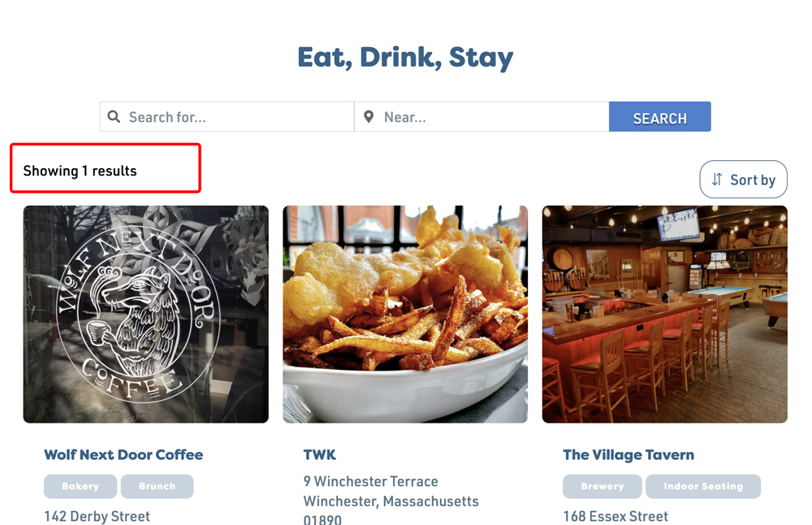Click the location pin icon
This screenshot has width=812, height=525.
pyautogui.click(x=369, y=117)
